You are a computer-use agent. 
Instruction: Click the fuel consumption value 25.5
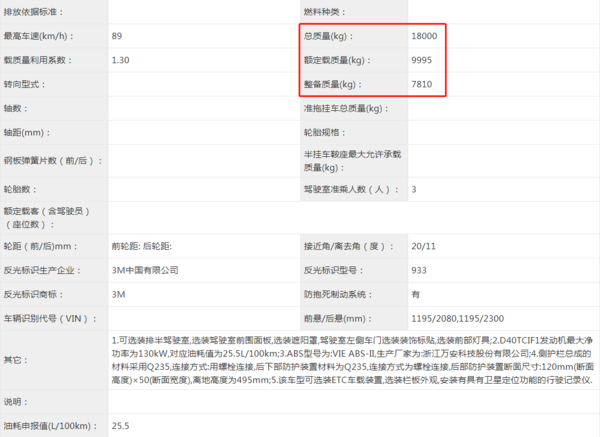121,426
